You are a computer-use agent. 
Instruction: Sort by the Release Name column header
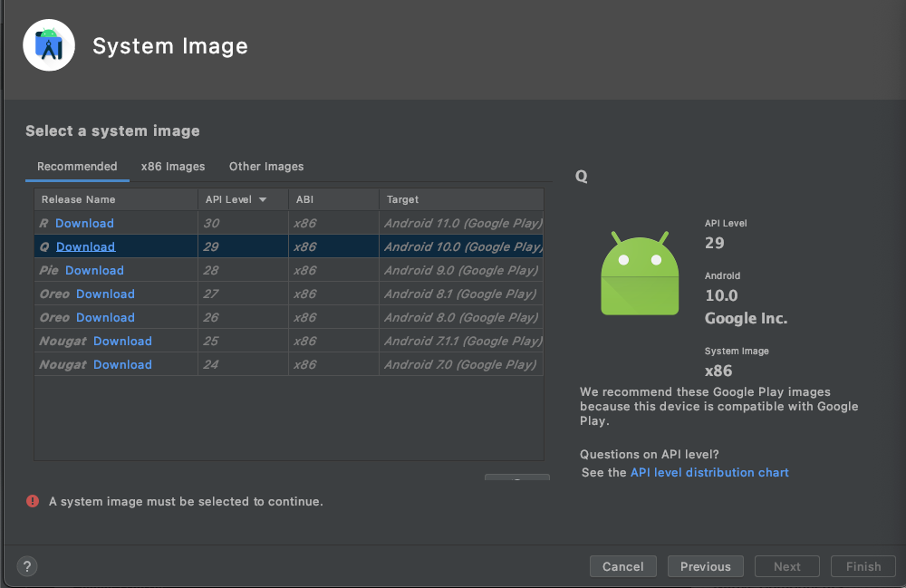tap(79, 199)
